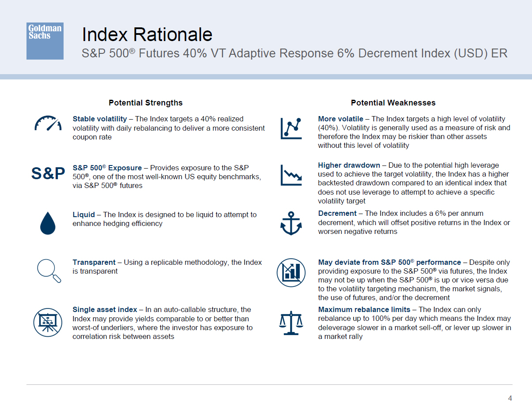Viewport: 532px width, 410px height.
Task: Click the speedometer icon beside Stable volatility
Action: tap(48, 124)
